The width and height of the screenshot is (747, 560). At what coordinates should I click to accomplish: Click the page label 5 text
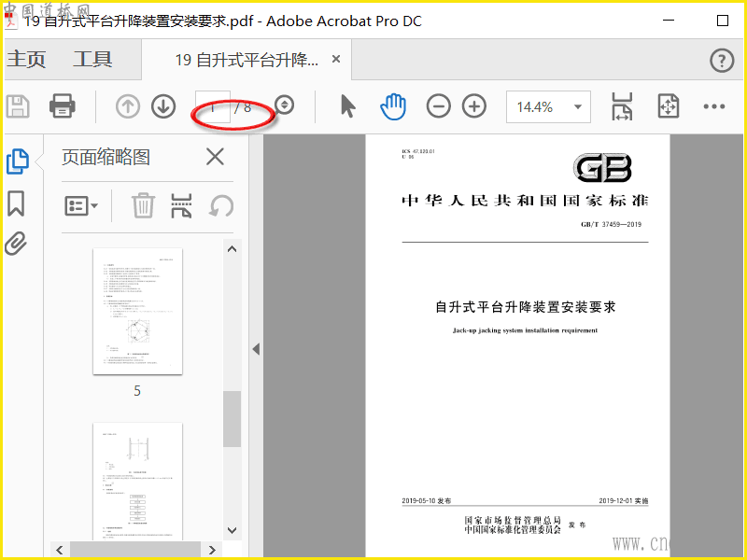137,391
